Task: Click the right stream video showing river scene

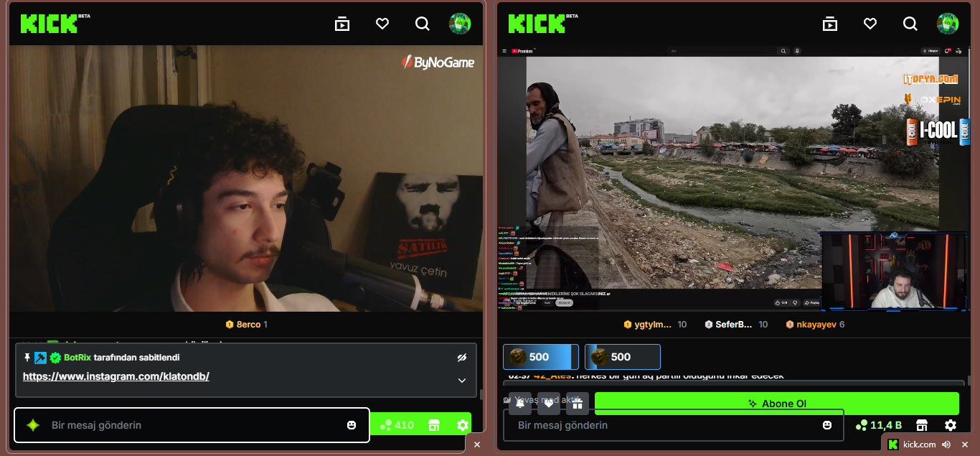Action: 732,179
